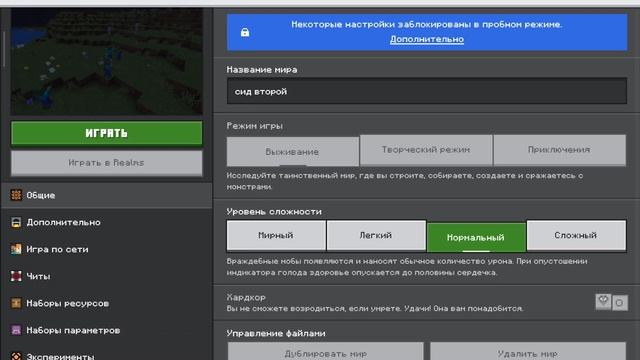Image resolution: width=640 pixels, height=360 pixels.
Task: Click the Наборы параметров icon
Action: click(x=16, y=330)
